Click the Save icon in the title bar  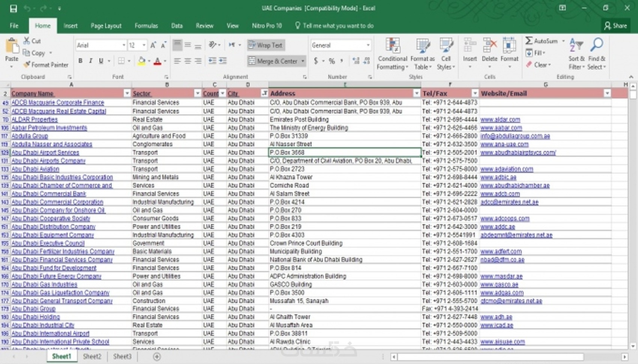click(x=14, y=8)
